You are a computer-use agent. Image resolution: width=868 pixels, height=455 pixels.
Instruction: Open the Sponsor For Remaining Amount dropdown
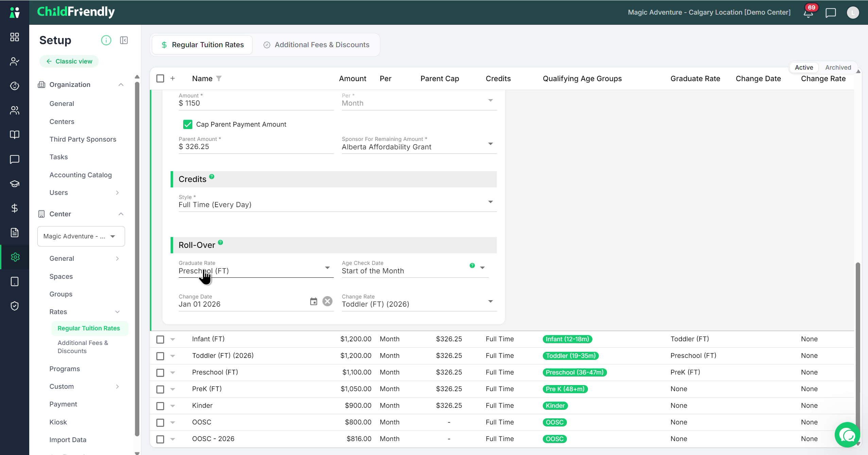419,144
